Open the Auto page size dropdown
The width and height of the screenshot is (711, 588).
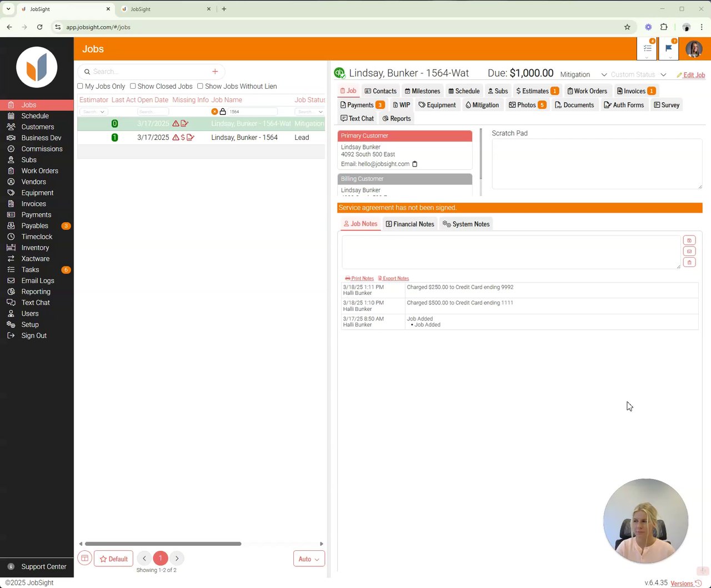pyautogui.click(x=309, y=559)
